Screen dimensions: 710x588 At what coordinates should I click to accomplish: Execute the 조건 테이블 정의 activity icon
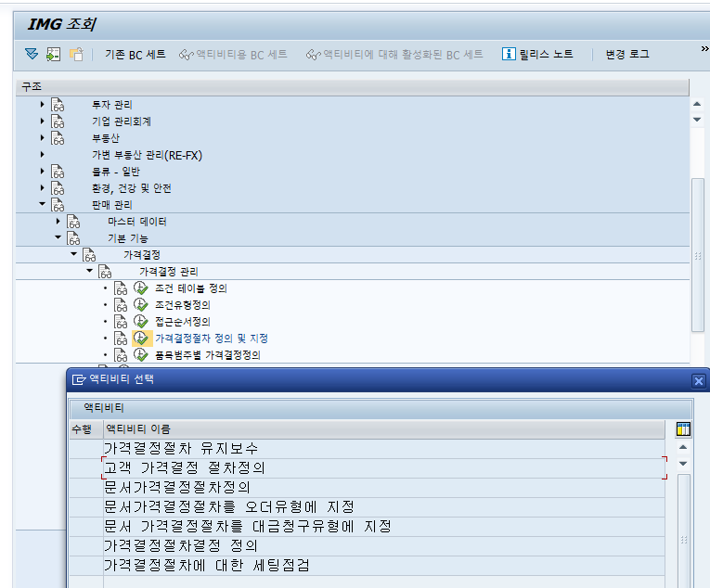pos(141,288)
